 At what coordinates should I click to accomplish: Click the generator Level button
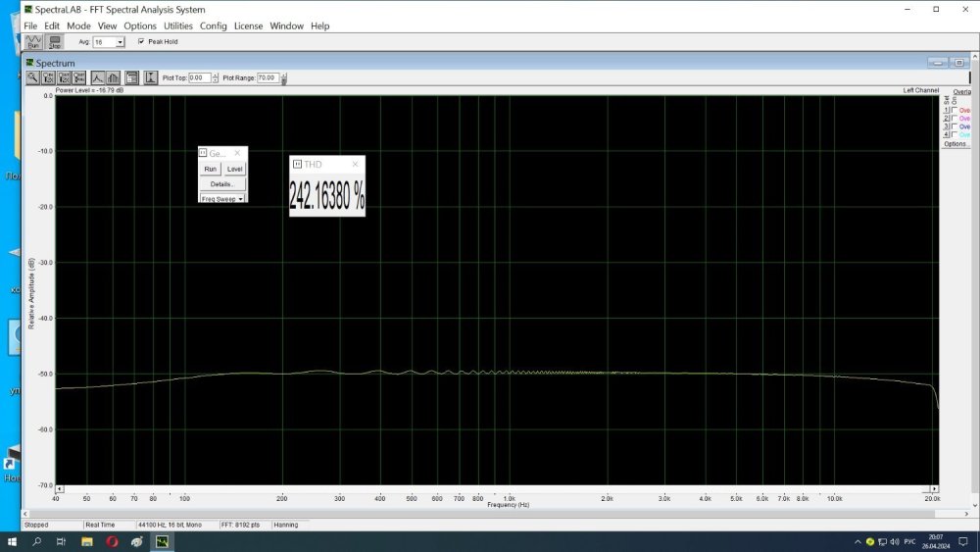235,169
